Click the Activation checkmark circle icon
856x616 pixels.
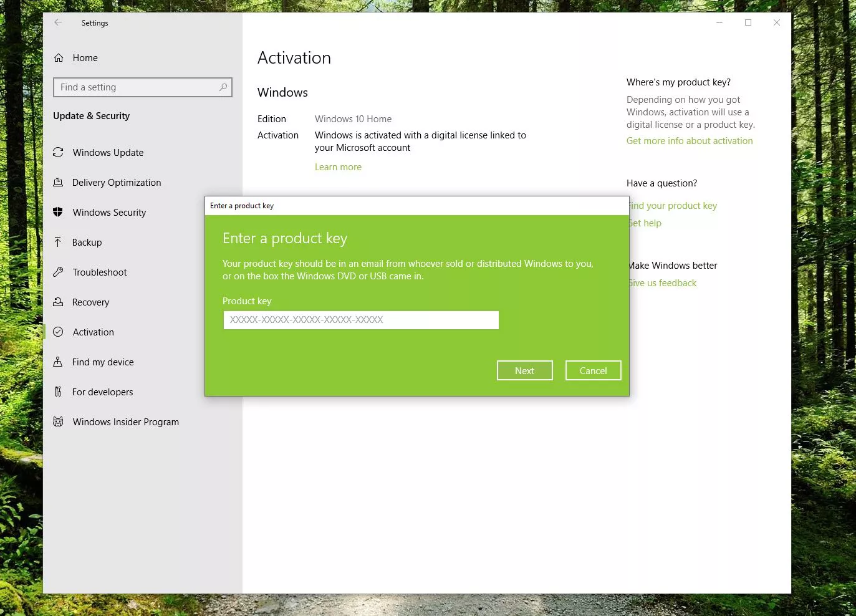coord(58,332)
